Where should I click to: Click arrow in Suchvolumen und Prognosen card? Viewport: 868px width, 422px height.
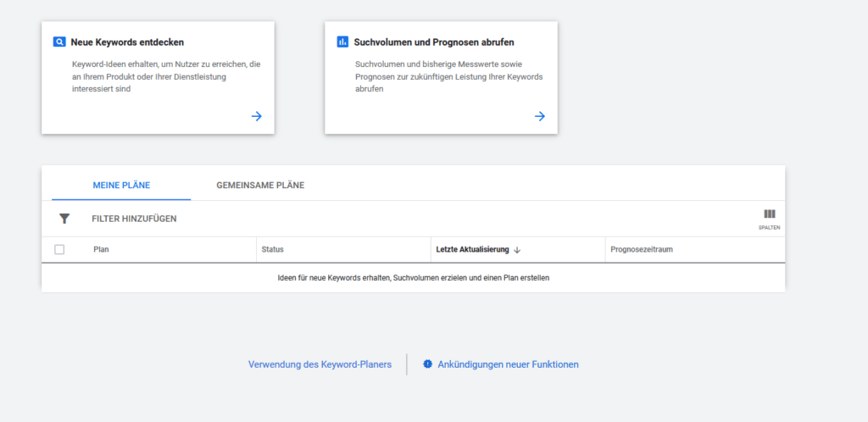pyautogui.click(x=540, y=116)
